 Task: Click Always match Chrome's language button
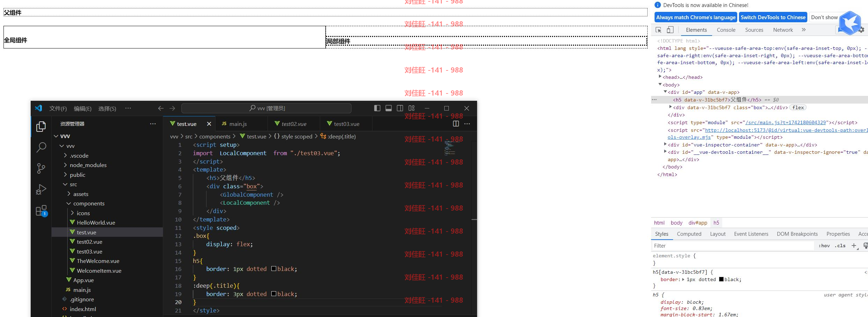[x=696, y=17]
